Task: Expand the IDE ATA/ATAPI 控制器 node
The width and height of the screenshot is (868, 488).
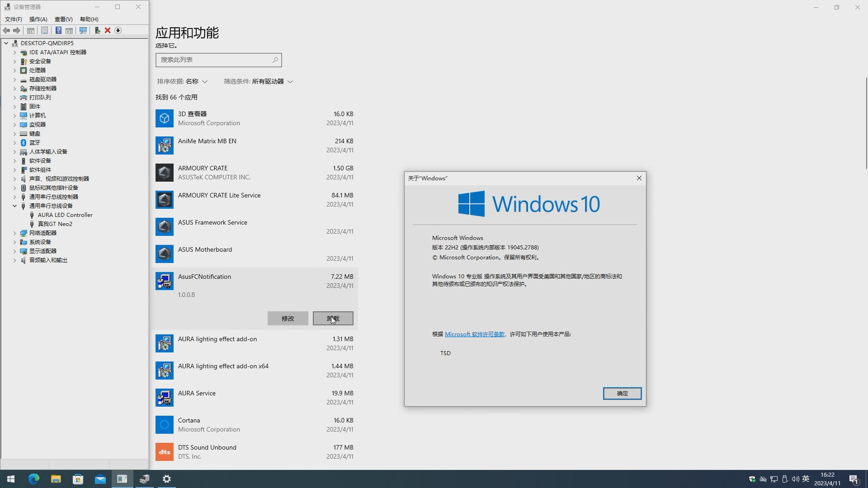Action: pos(14,52)
